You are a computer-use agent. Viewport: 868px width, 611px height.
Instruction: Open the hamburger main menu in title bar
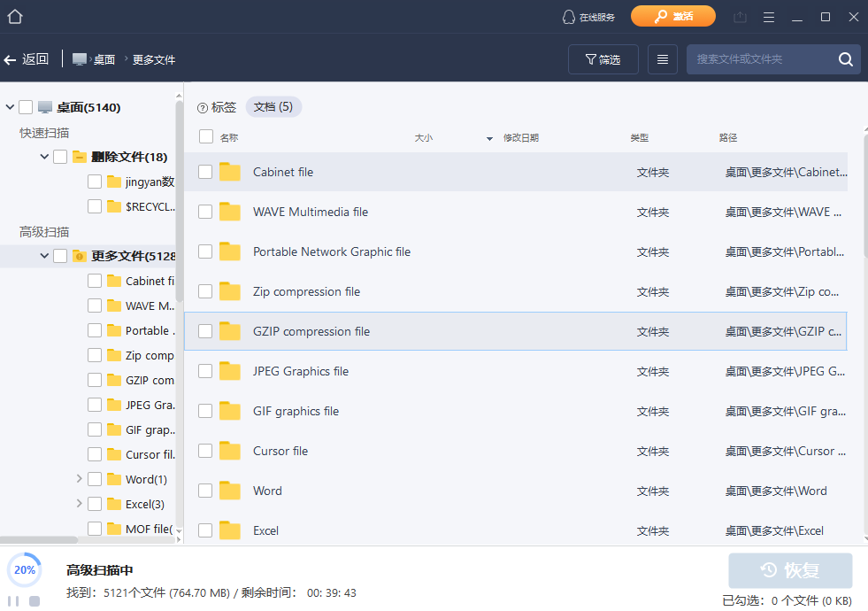[x=769, y=17]
